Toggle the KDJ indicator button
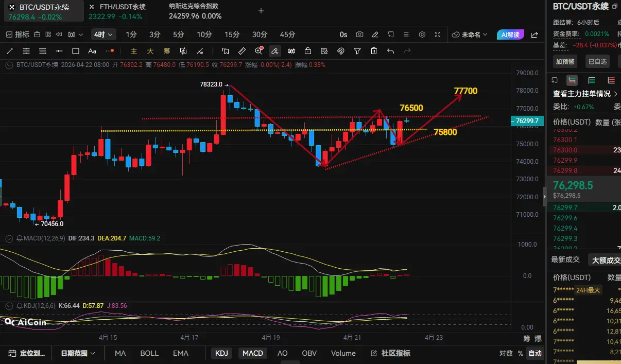The width and height of the screenshot is (621, 364). coord(221,353)
